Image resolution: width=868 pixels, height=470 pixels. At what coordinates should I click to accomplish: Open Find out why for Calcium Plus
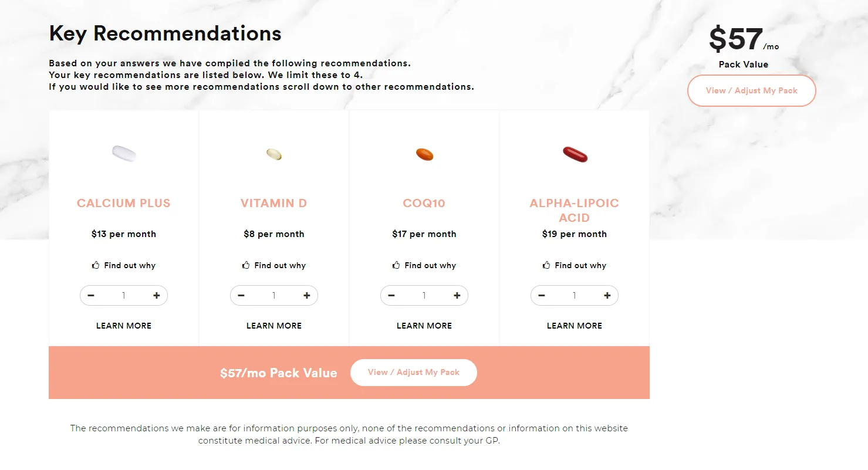[x=124, y=265]
